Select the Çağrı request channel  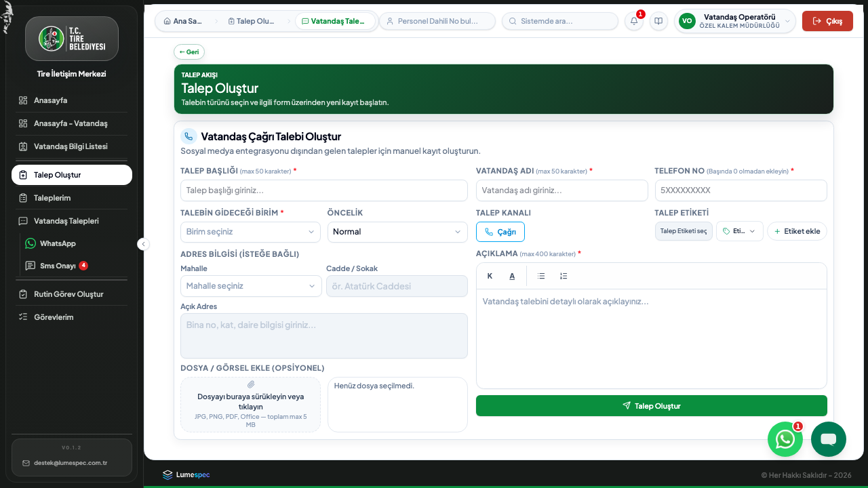500,232
